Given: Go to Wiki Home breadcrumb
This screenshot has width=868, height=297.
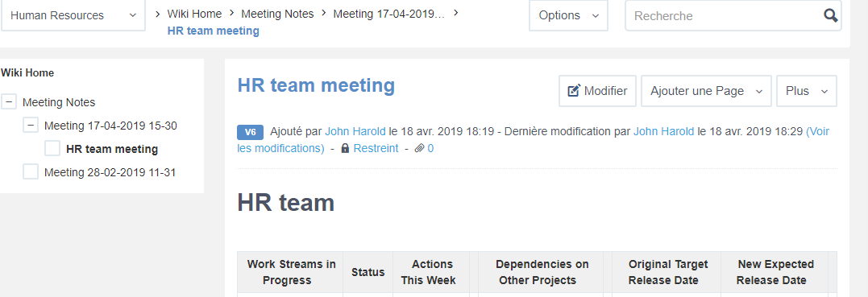Looking at the screenshot, I should tap(194, 14).
